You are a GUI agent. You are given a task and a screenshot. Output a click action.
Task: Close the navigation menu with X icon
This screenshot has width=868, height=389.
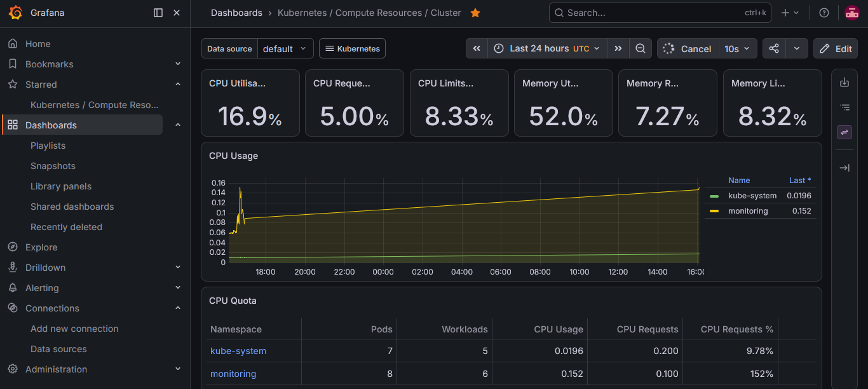point(177,13)
